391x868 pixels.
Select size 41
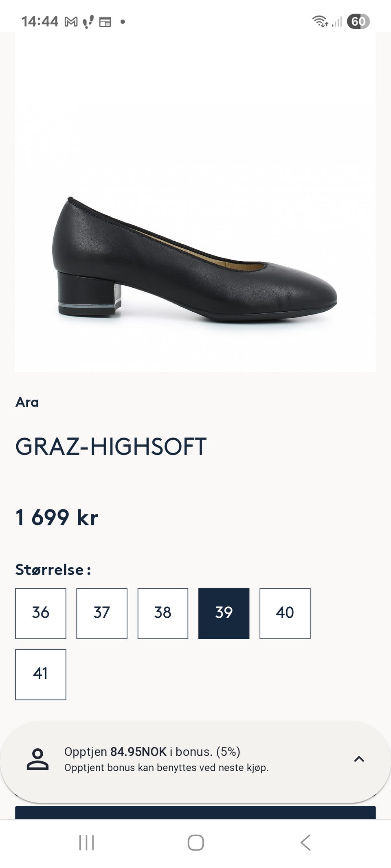point(40,674)
